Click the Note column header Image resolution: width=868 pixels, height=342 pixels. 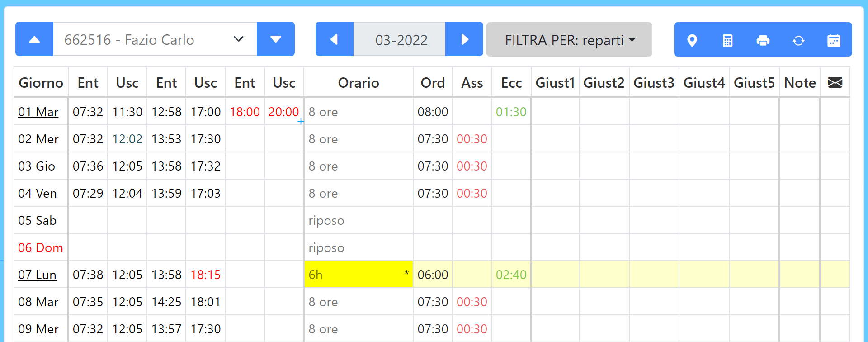point(800,83)
